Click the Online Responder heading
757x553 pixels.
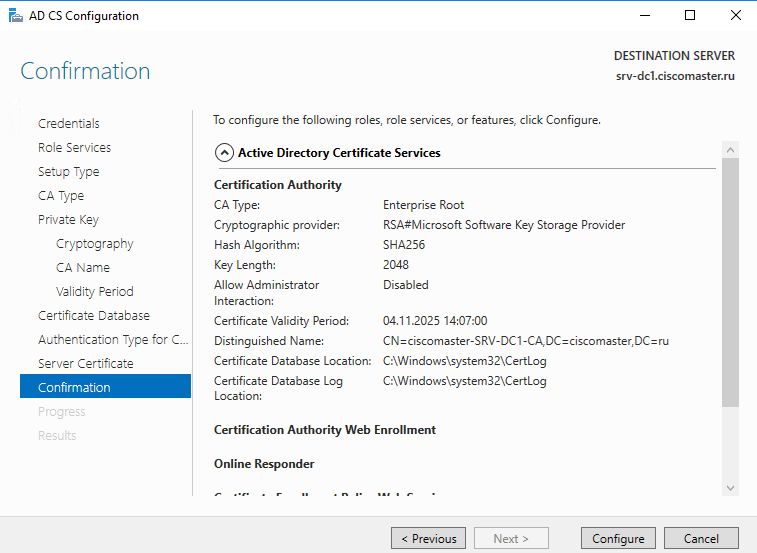264,464
